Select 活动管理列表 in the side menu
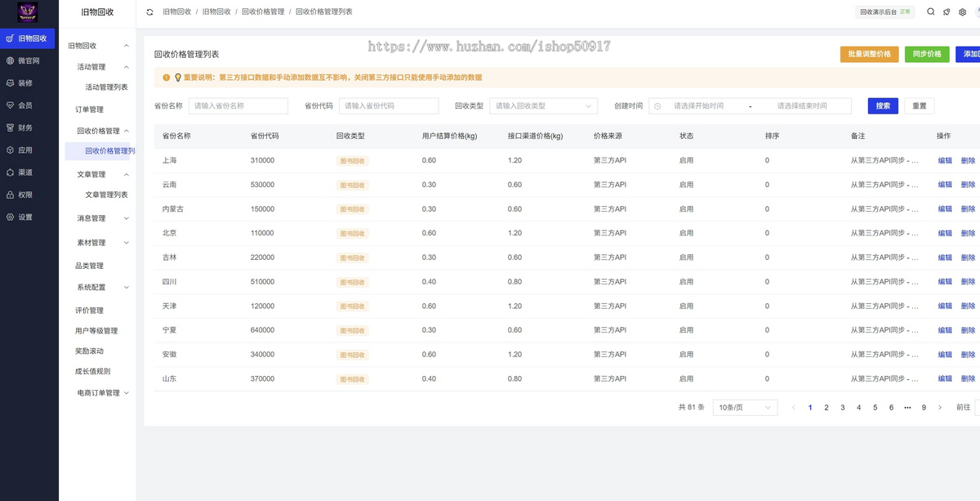This screenshot has height=501, width=980. [x=106, y=87]
